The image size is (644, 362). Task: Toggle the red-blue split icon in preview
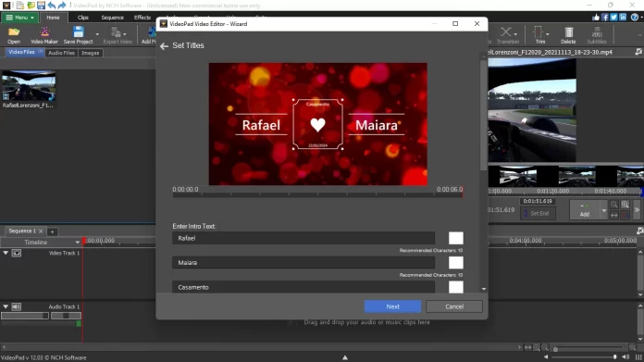(625, 215)
